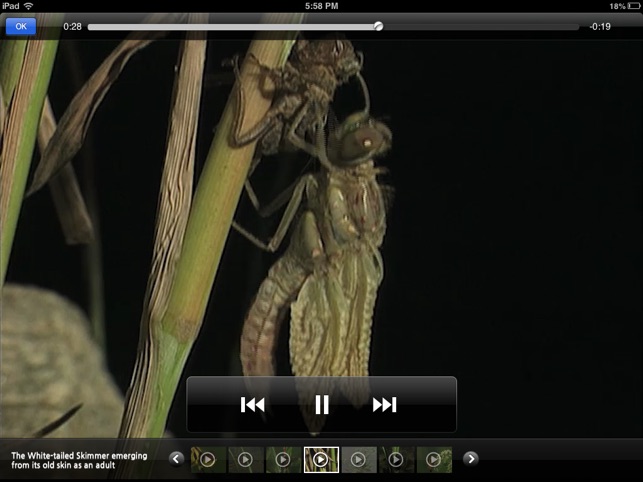Click the elapsed time 0:28 label

[x=72, y=27]
